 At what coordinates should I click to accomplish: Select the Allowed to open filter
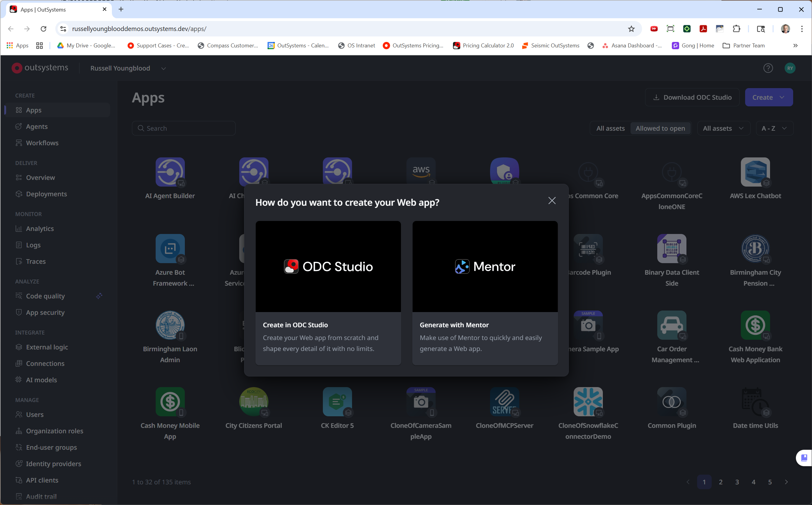coord(660,128)
